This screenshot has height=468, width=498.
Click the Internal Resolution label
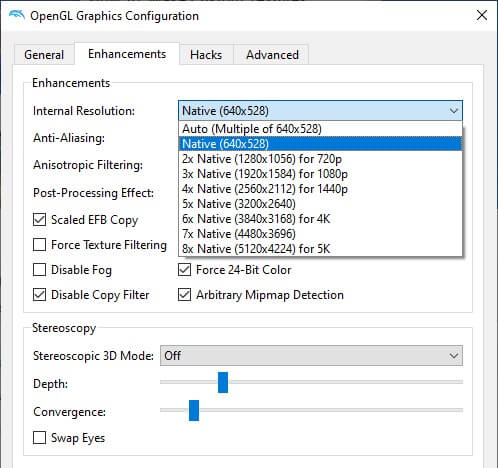tap(84, 111)
